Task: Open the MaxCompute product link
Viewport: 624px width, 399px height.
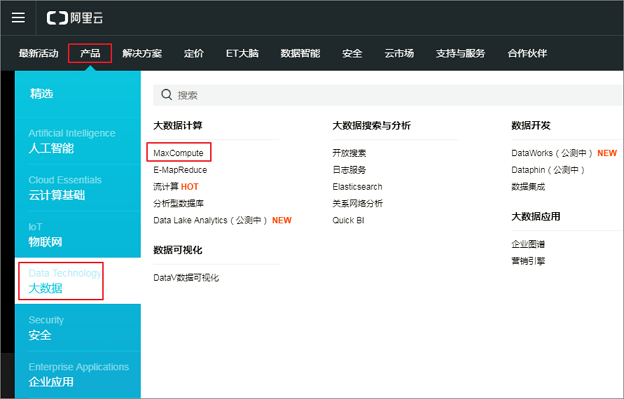Action: click(178, 153)
